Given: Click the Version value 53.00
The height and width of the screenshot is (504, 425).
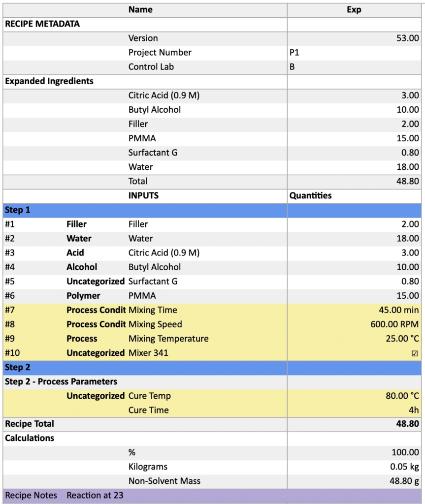Looking at the screenshot, I should click(x=407, y=38).
